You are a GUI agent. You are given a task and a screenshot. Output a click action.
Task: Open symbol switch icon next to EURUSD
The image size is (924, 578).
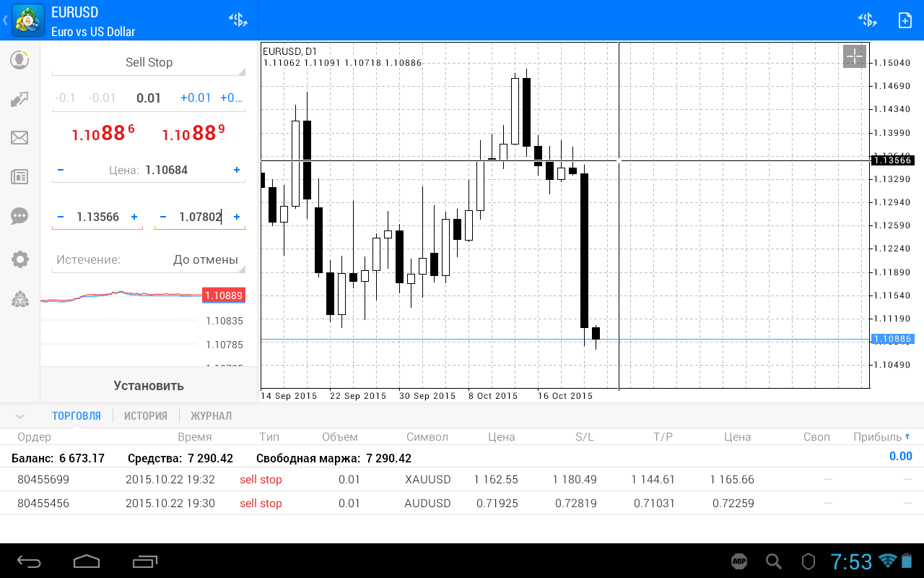237,20
